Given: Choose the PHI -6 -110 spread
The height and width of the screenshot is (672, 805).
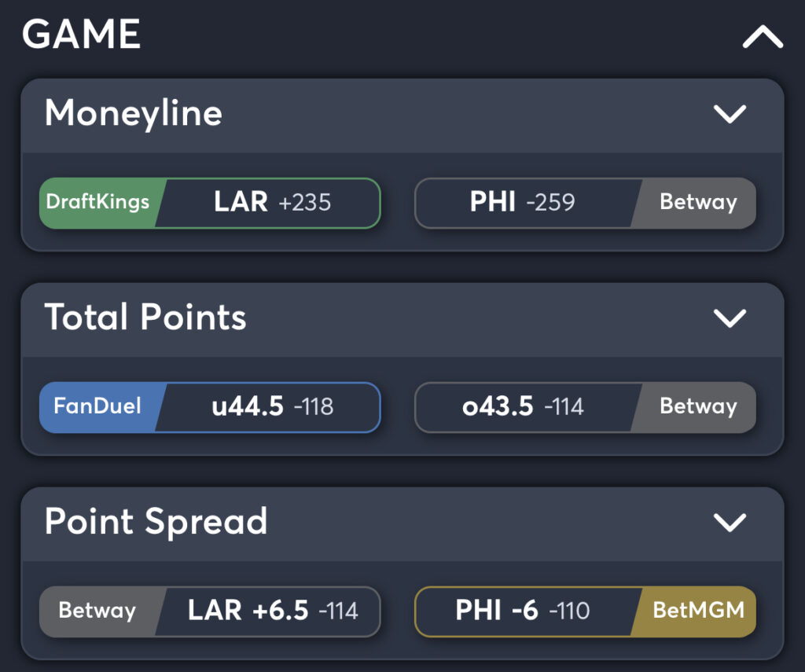Looking at the screenshot, I should click(523, 611).
